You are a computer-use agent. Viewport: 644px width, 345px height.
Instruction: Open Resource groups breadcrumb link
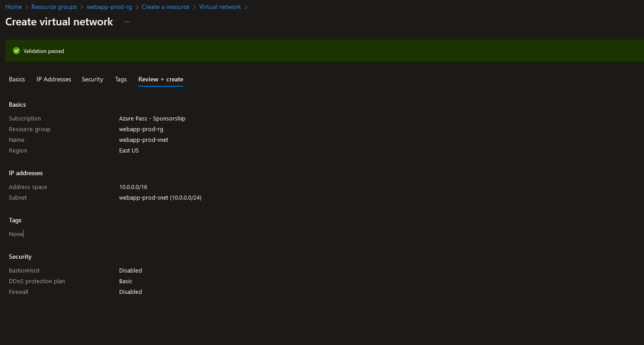[54, 7]
